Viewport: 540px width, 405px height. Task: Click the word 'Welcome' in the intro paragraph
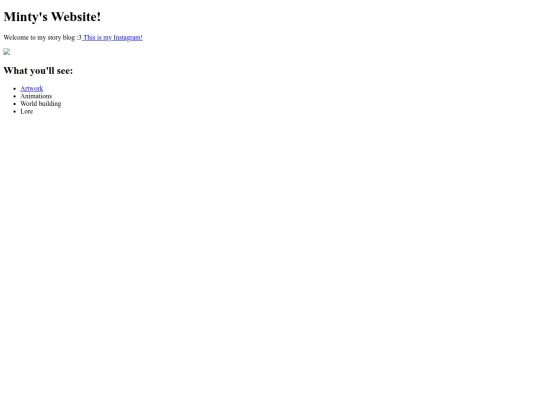16,38
